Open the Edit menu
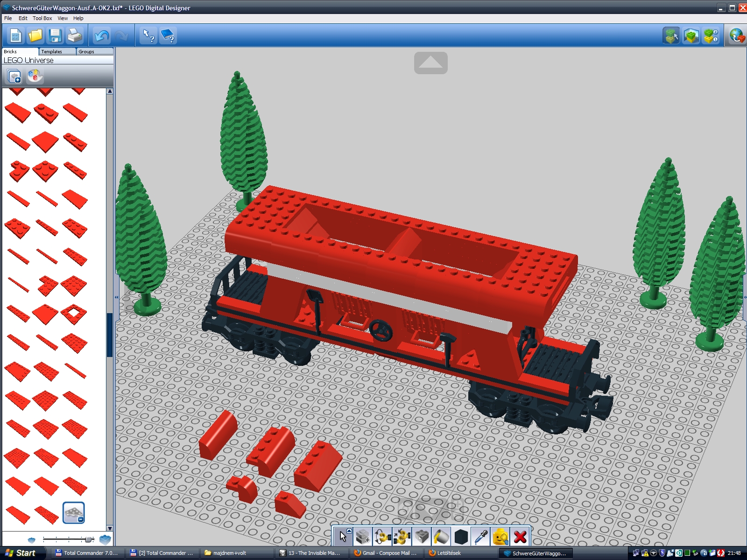This screenshot has width=747, height=560. (x=23, y=18)
